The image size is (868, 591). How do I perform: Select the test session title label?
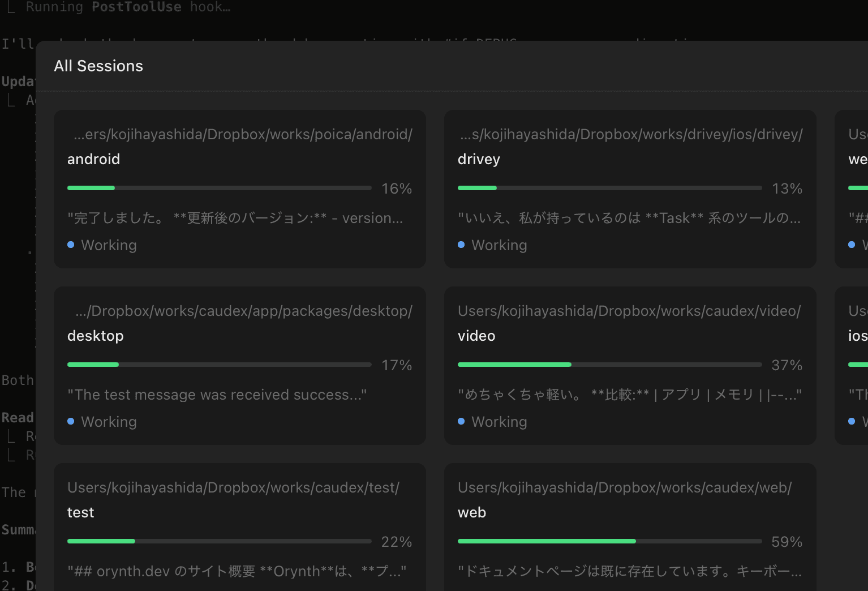80,512
